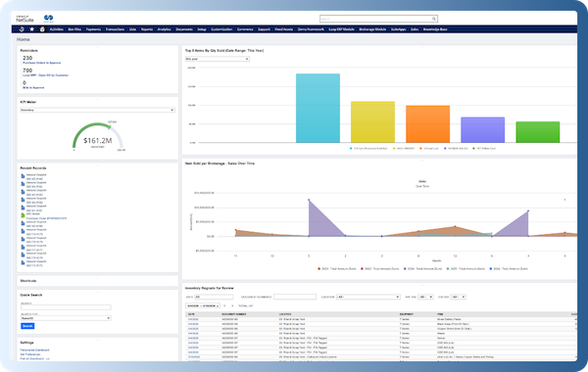Image resolution: width=588 pixels, height=372 pixels.
Task: Toggle the cyan legend entry of bar chart
Action: [368, 149]
